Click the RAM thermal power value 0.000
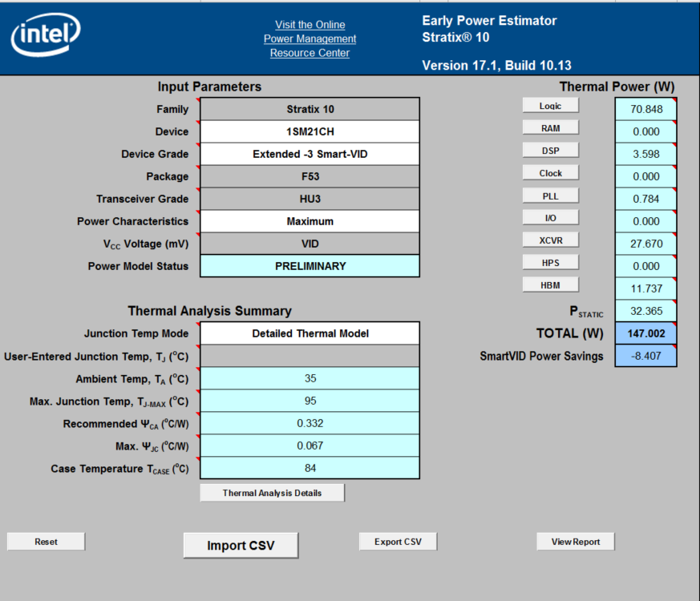This screenshot has height=601, width=700. [646, 131]
